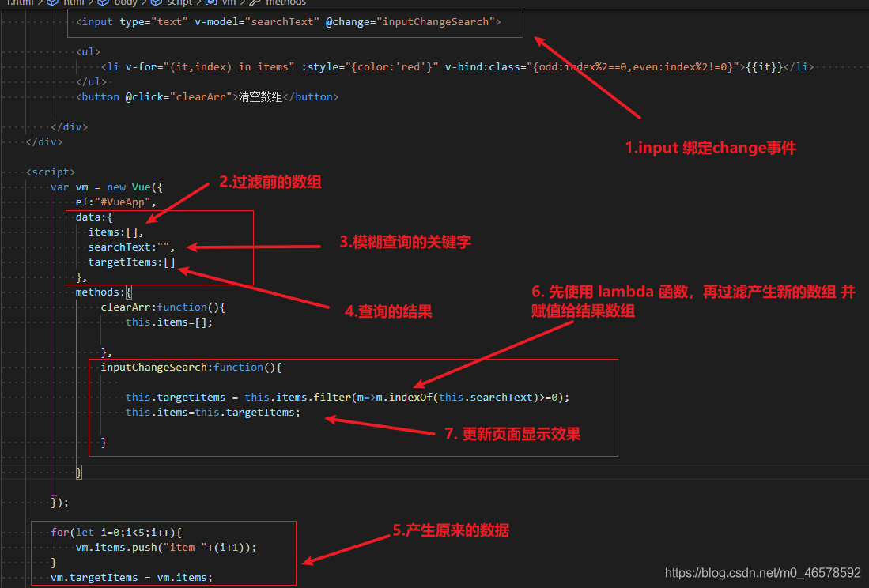Click the @change="inputChangeSearch" attribute
The width and height of the screenshot is (869, 588).
pyautogui.click(x=410, y=22)
